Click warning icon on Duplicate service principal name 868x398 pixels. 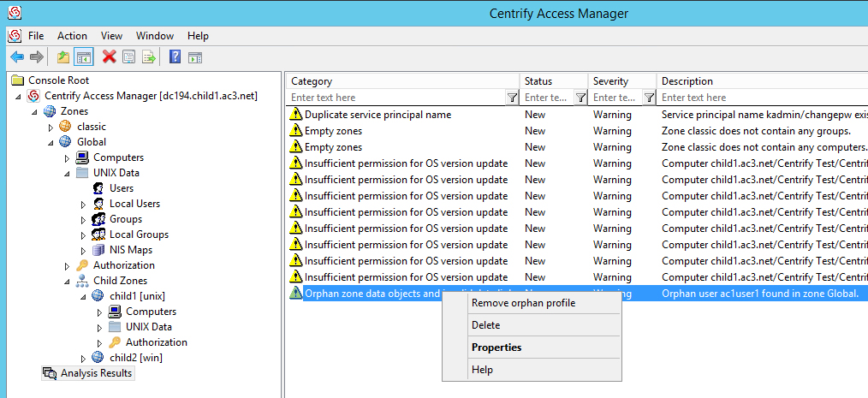click(x=296, y=115)
